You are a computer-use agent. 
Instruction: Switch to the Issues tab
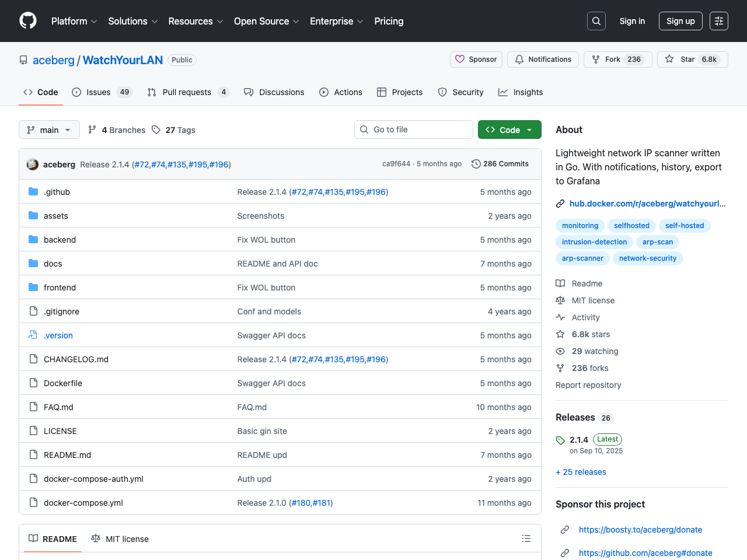click(102, 92)
